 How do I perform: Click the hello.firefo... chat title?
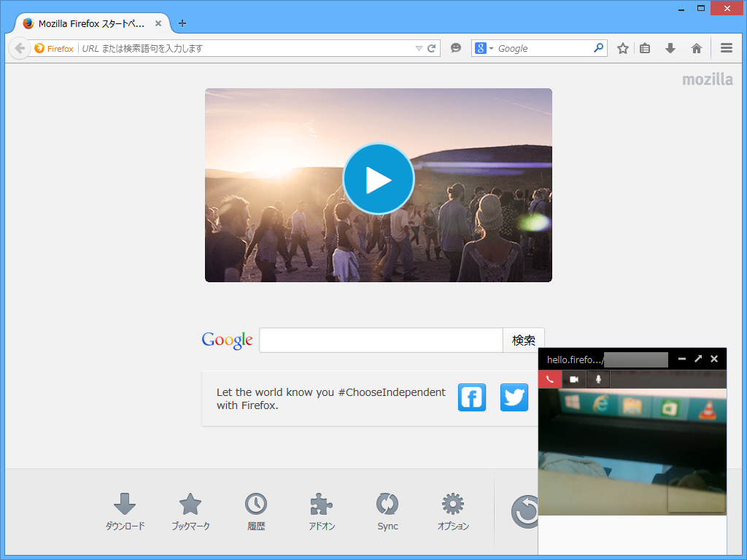click(576, 359)
